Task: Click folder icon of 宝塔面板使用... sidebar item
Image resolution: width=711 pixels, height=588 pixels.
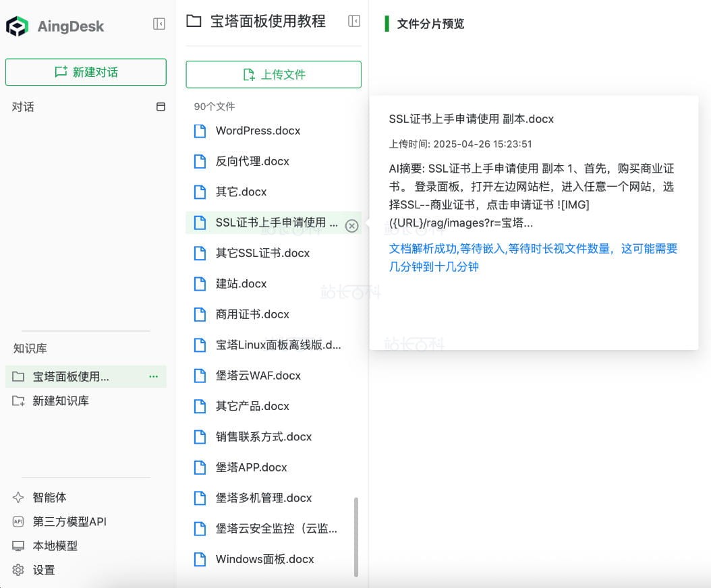Action: tap(18, 376)
